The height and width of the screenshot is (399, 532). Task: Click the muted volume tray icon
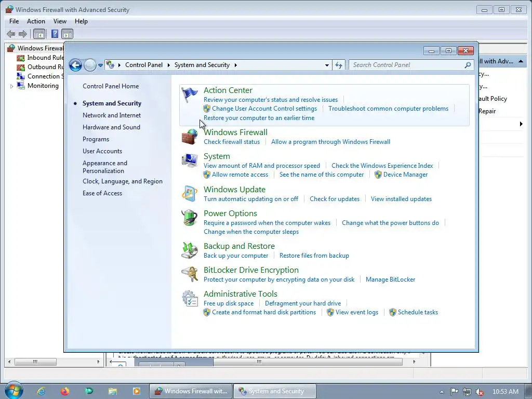(480, 392)
